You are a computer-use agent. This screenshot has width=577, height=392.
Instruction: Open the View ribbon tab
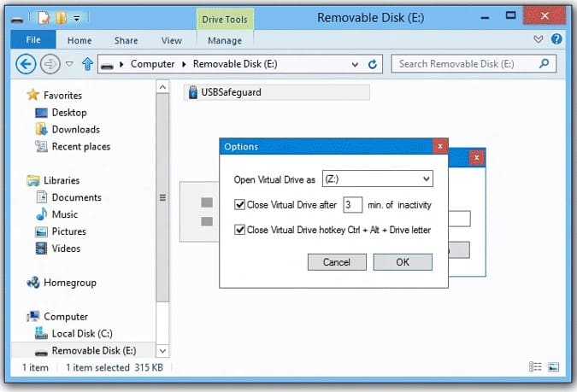point(172,40)
